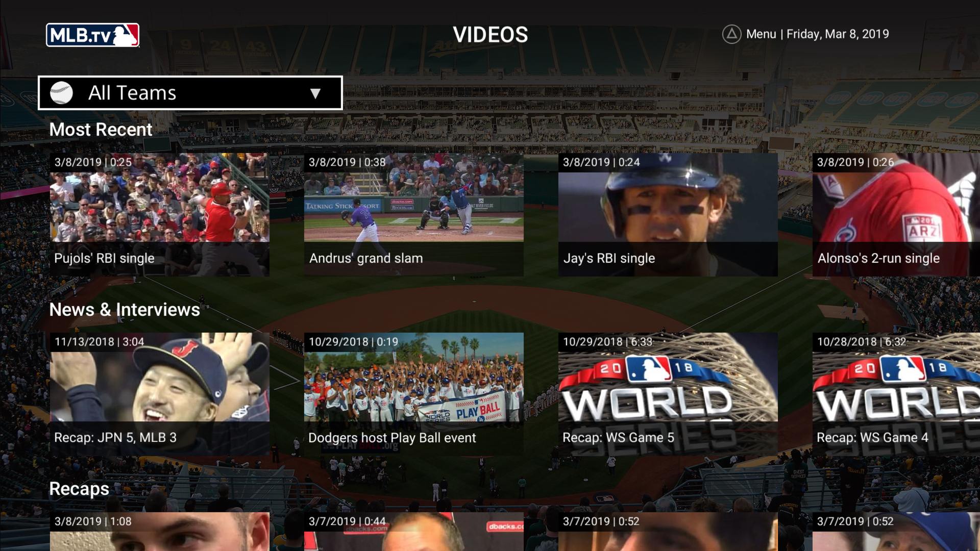Click the Most Recent section heading
This screenshot has height=551, width=980.
tap(101, 130)
